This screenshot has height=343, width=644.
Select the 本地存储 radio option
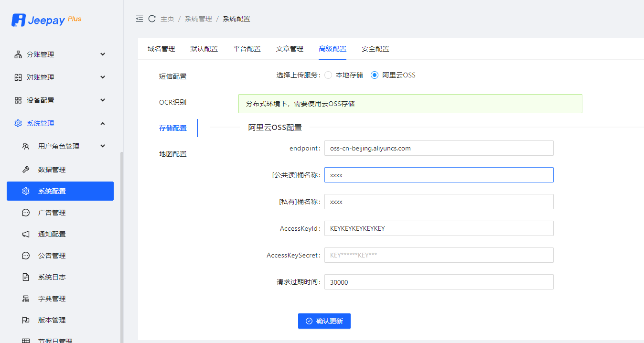click(328, 75)
